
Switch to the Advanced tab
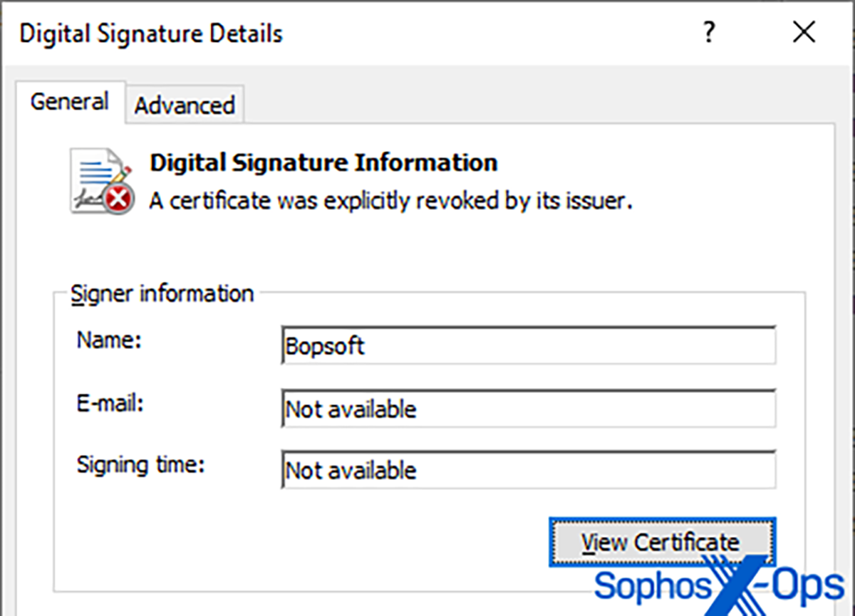coord(185,105)
